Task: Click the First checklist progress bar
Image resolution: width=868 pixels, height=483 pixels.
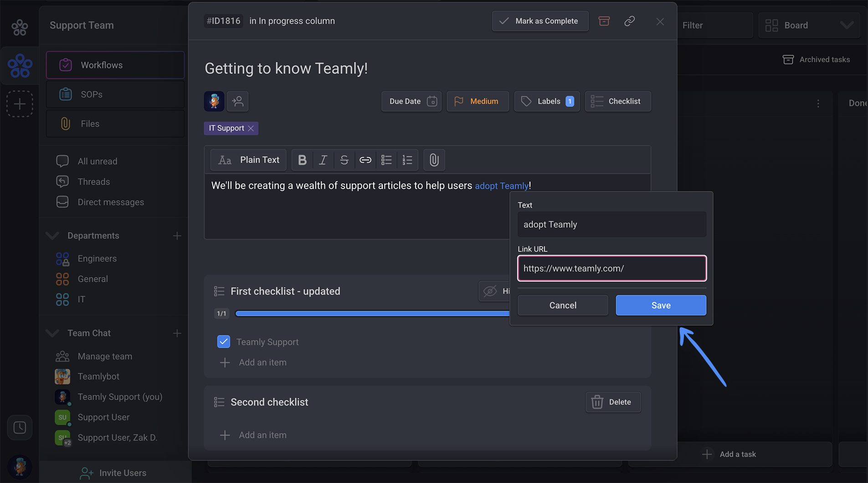Action: [x=372, y=313]
